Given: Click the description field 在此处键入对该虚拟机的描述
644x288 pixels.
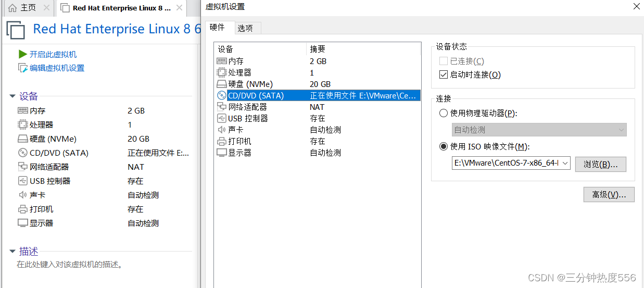Looking at the screenshot, I should pos(70,265).
